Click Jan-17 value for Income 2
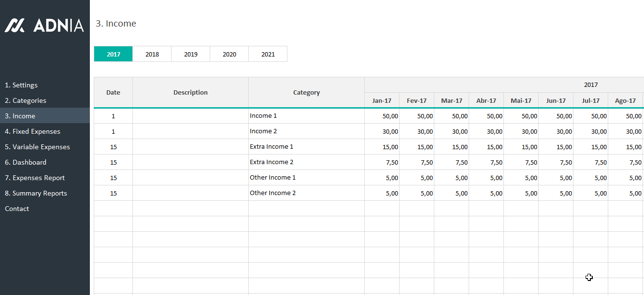This screenshot has height=295, width=644. click(382, 131)
